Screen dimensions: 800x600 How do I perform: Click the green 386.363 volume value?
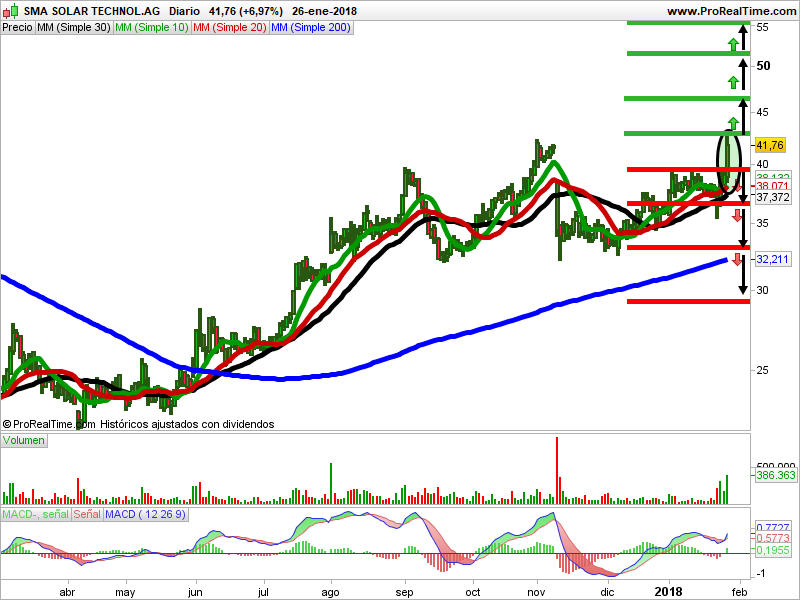point(776,475)
